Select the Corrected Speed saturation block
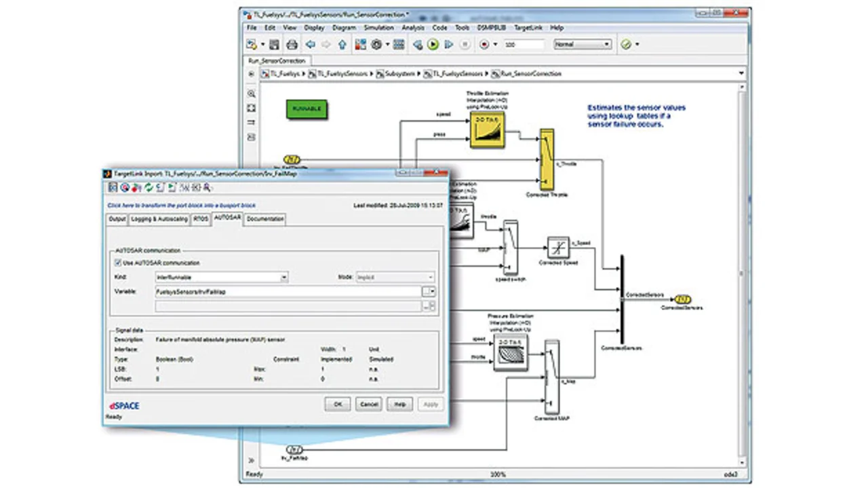 [x=558, y=248]
